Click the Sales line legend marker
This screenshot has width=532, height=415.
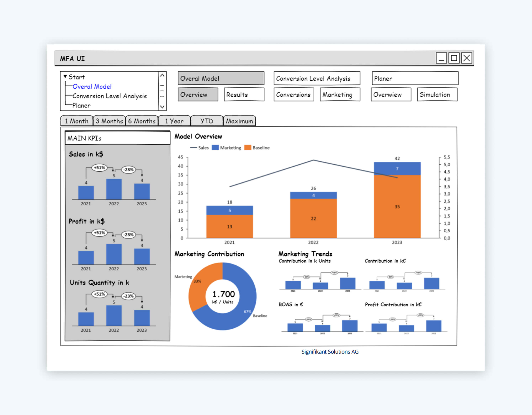click(x=193, y=148)
